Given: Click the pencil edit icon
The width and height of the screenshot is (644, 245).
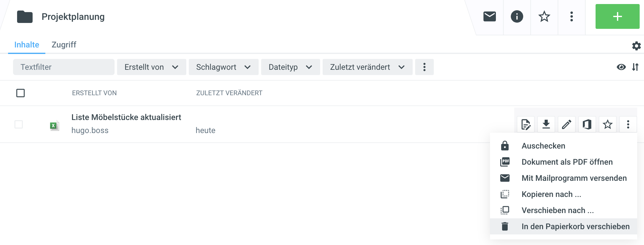Looking at the screenshot, I should coord(566,124).
